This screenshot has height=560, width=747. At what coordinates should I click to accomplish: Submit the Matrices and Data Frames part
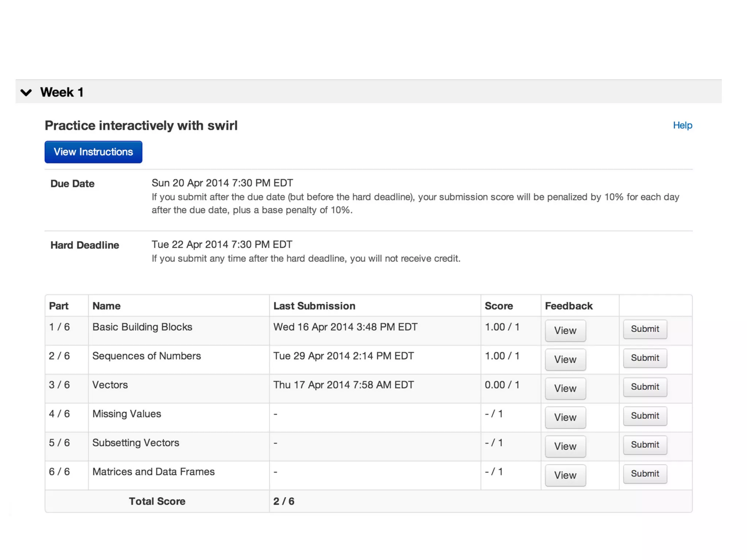pos(645,474)
